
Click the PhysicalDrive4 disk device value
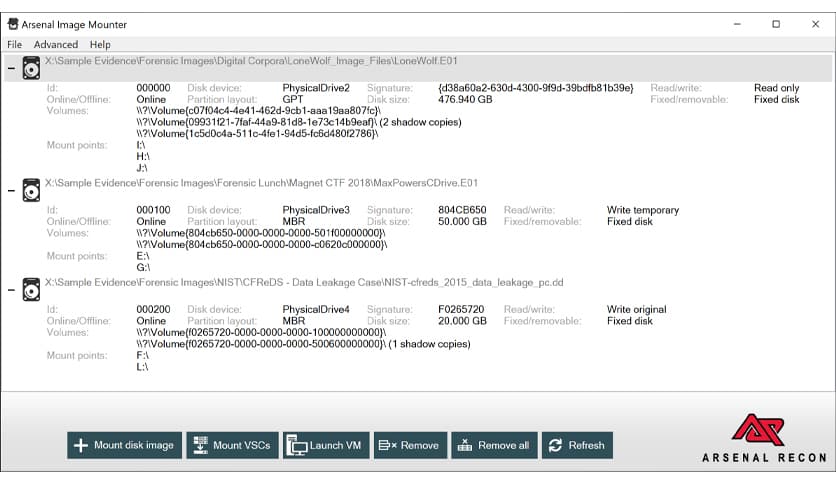click(x=316, y=309)
